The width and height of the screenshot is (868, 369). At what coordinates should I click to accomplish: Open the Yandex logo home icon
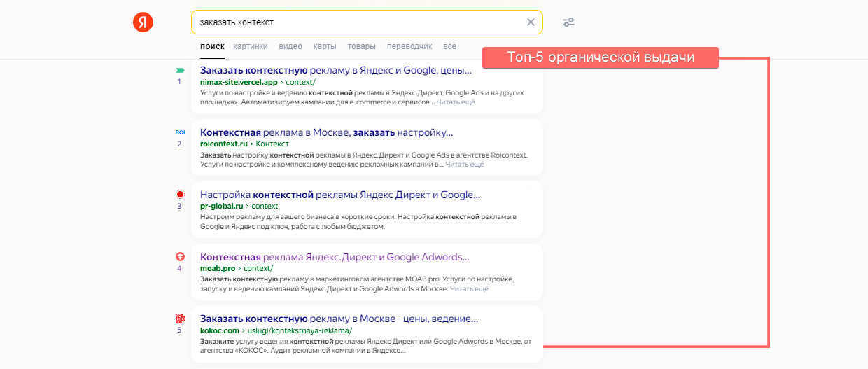click(143, 22)
